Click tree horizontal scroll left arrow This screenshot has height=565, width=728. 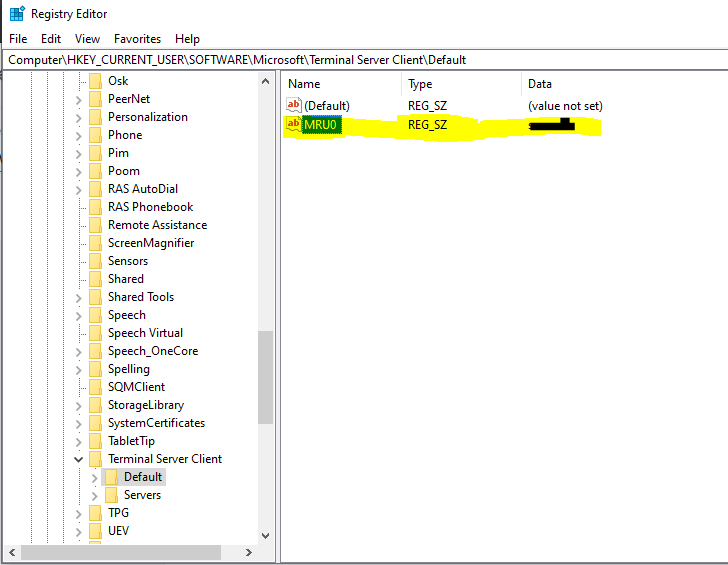(12, 552)
